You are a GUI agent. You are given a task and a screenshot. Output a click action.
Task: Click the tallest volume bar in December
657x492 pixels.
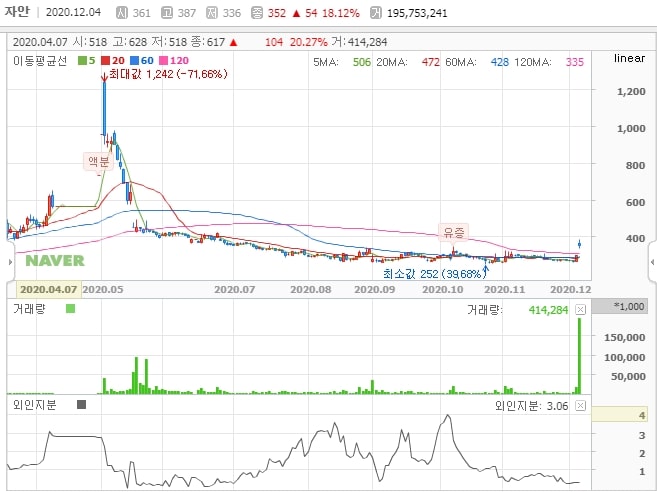point(580,356)
